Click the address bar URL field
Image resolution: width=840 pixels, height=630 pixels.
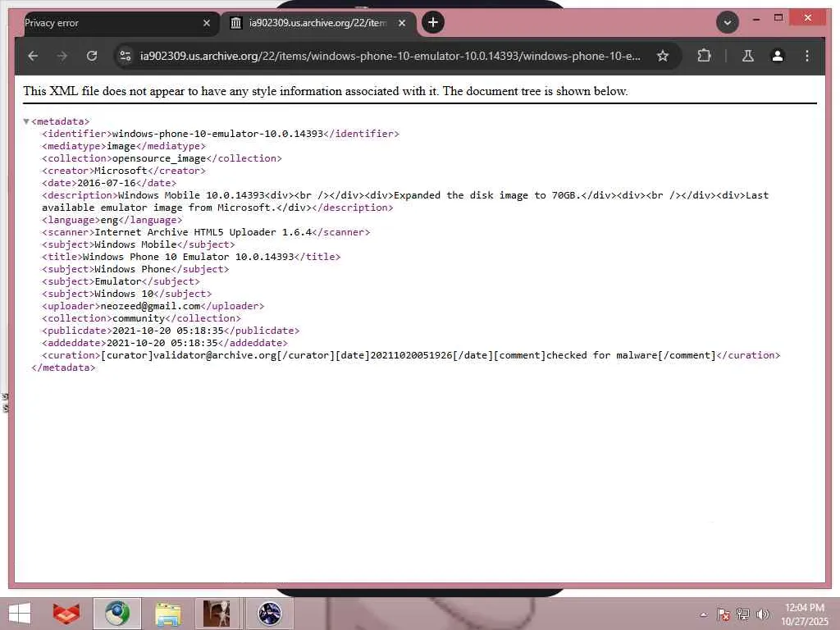[x=390, y=56]
